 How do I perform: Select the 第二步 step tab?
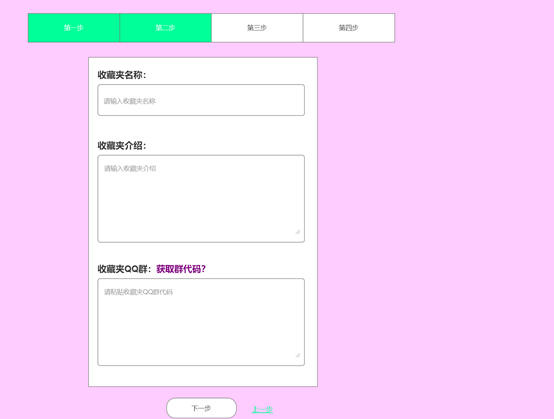(165, 28)
